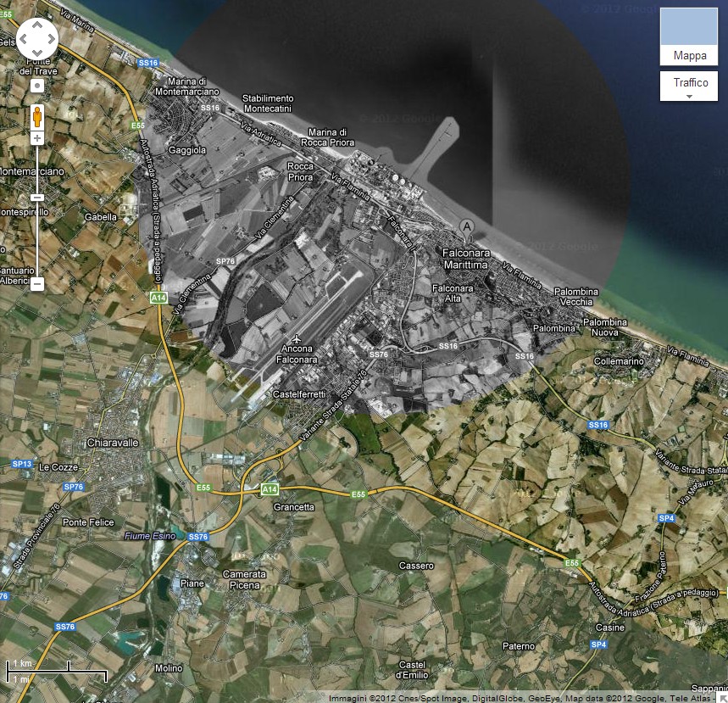Select marker A at Falconara Marittima
This screenshot has height=703, width=728.
coord(466,226)
